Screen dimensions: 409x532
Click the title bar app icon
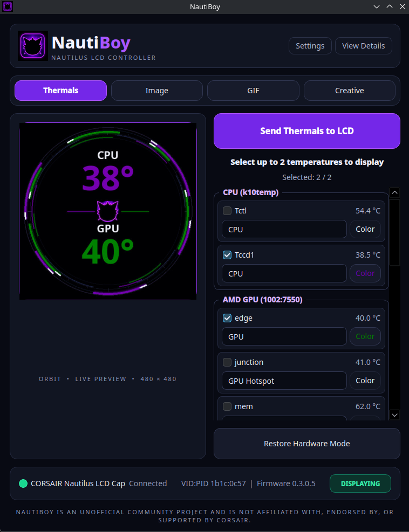coord(7,6)
